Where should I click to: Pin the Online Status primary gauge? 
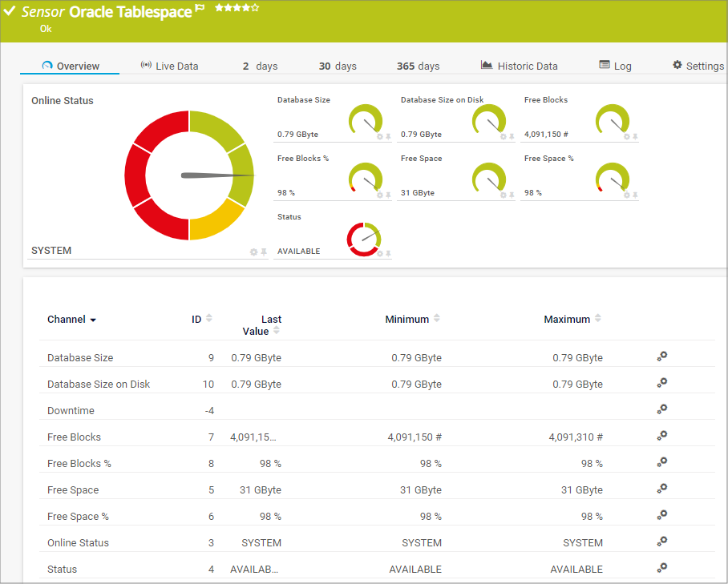263,252
